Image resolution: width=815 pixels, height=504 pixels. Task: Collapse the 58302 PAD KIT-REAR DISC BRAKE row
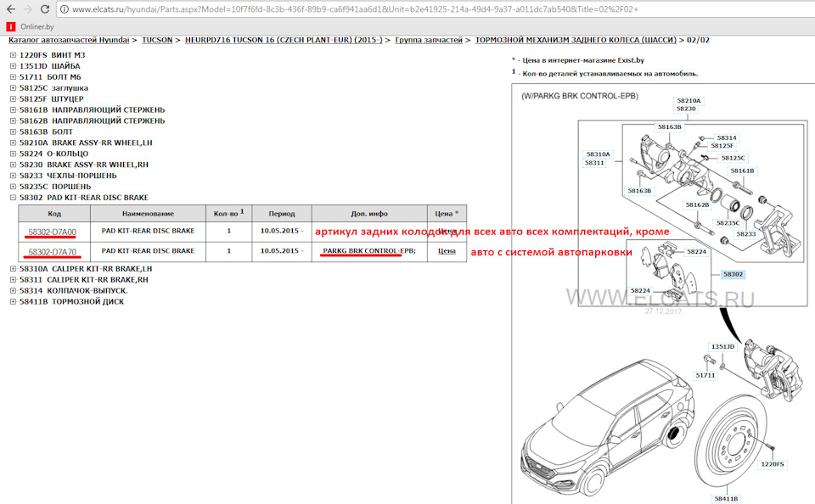[13, 198]
